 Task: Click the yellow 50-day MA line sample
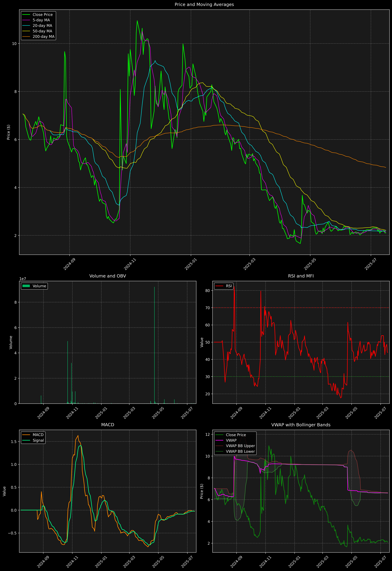[x=26, y=31]
